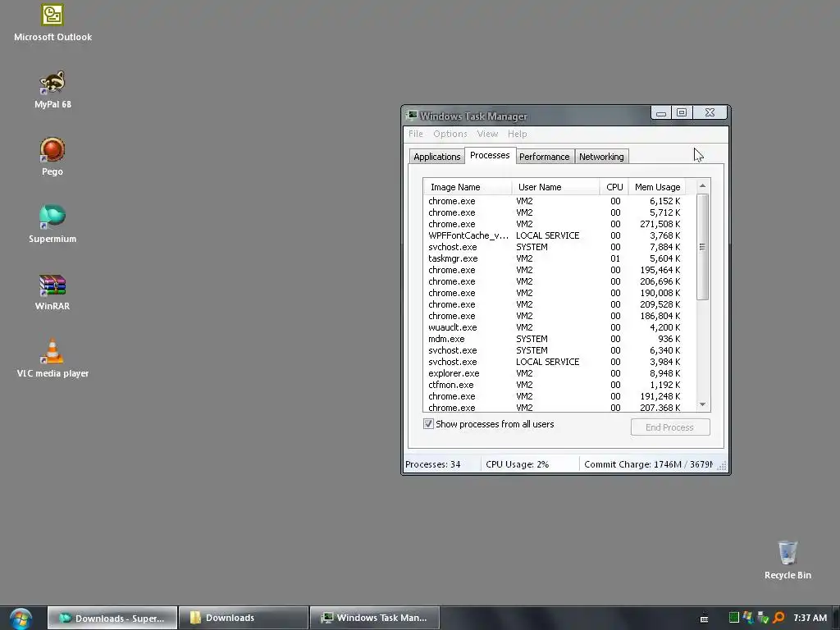Switch to Downloads - Supermium taskbar button
The width and height of the screenshot is (840, 630).
112,618
